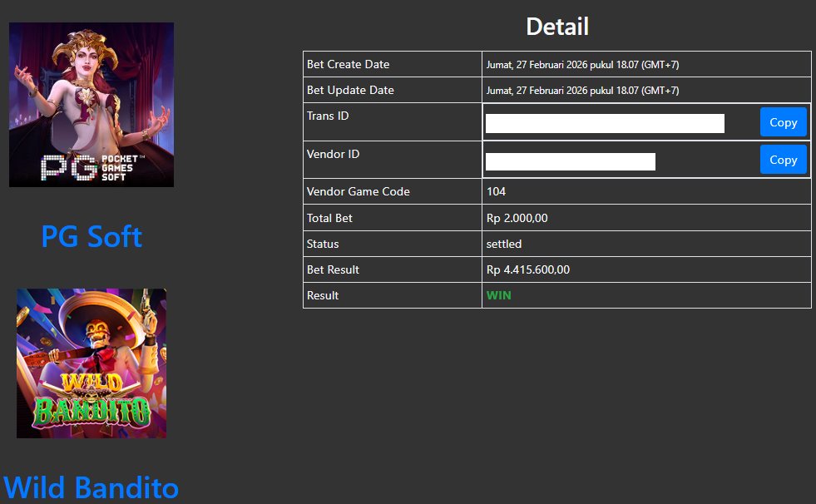Click the 'Total Bet' label
This screenshot has width=816, height=504.
pyautogui.click(x=329, y=219)
